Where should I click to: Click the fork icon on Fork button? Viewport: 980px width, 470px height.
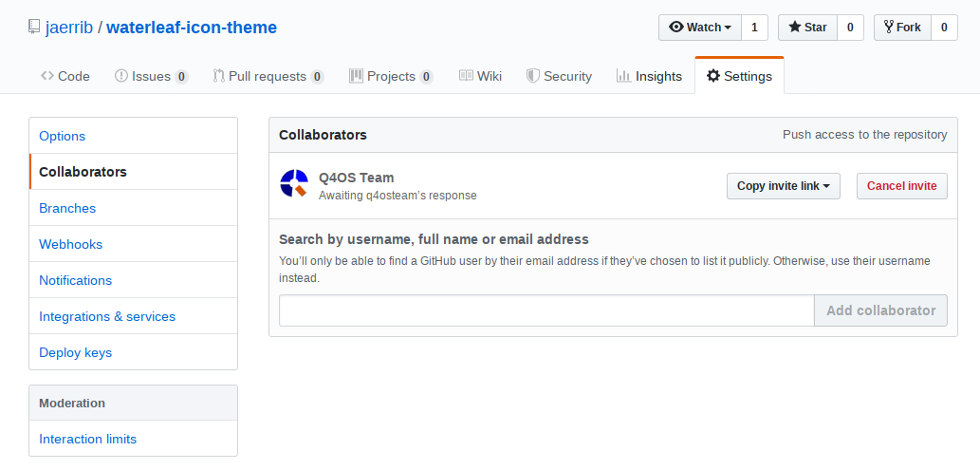click(x=889, y=27)
